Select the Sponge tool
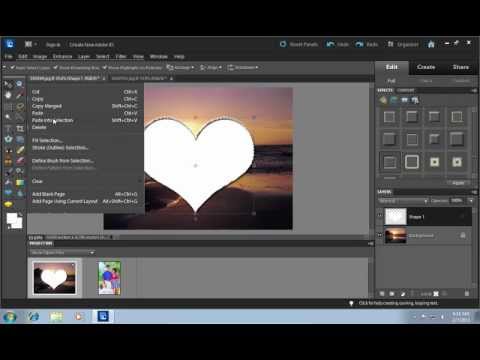480x360 pixels. click(8, 204)
